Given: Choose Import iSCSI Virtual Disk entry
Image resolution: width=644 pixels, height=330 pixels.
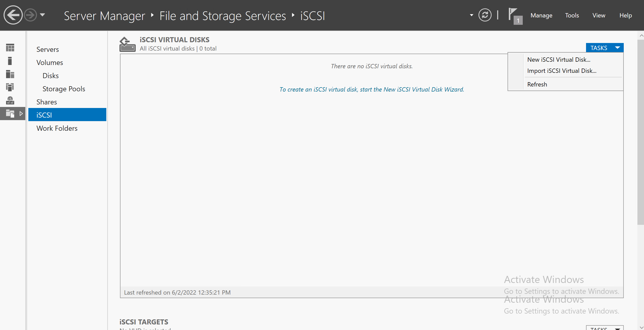Looking at the screenshot, I should [x=562, y=71].
